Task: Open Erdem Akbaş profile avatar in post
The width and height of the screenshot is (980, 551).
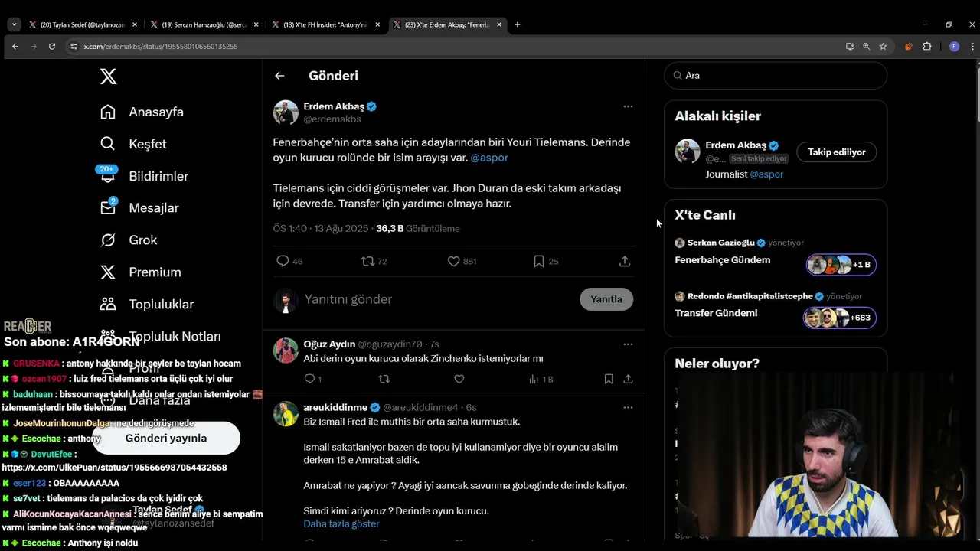Action: point(286,112)
